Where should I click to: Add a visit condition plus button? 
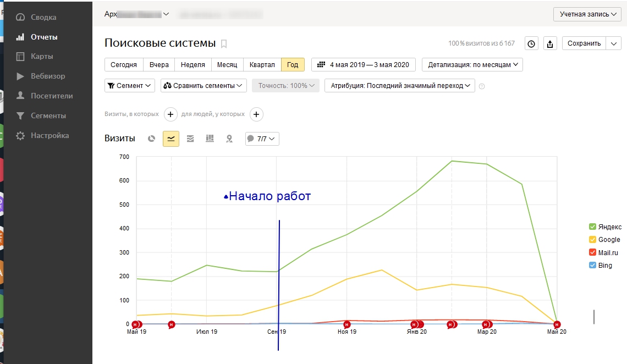[170, 114]
